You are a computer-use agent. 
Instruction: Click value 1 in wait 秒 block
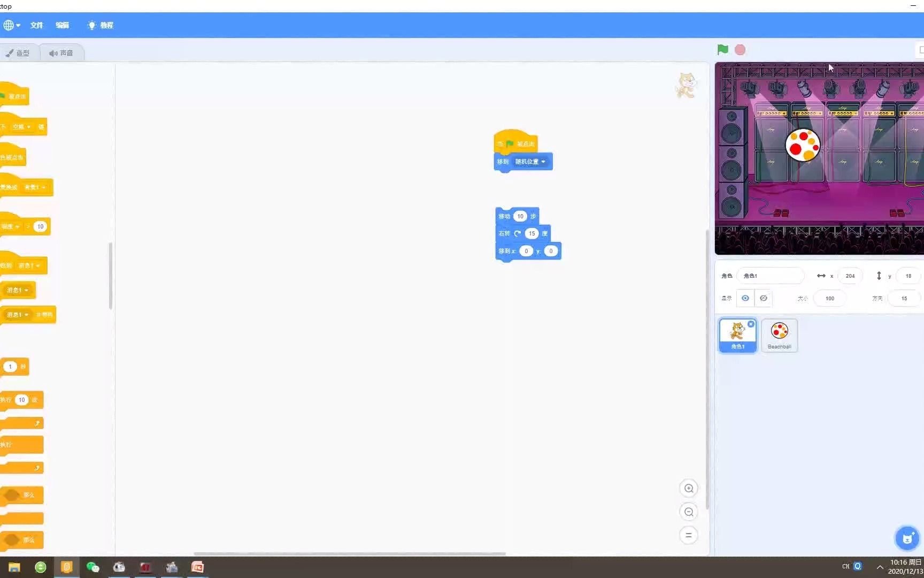click(x=10, y=367)
